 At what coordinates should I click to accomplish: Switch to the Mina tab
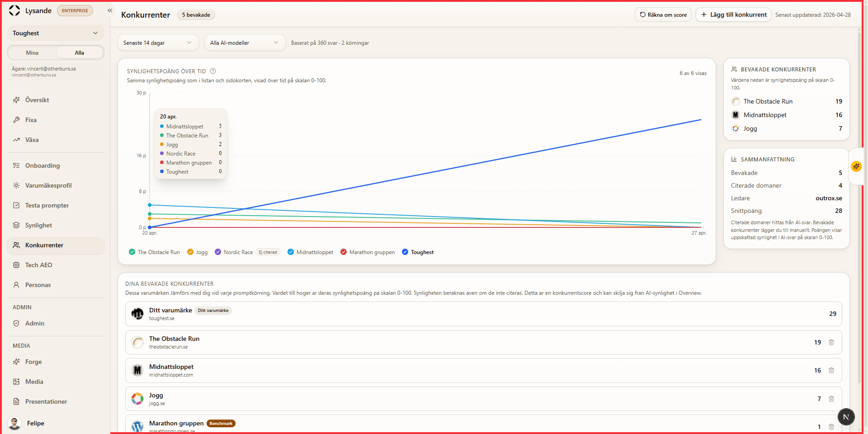32,53
